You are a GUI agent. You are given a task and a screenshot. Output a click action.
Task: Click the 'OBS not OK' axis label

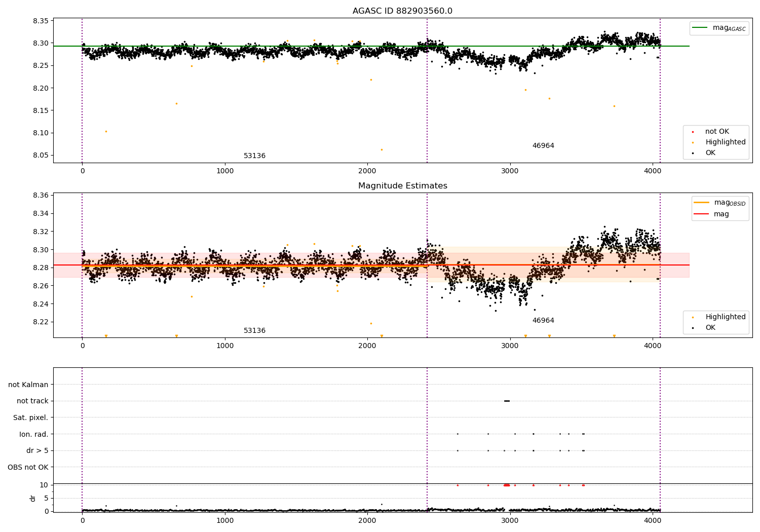(28, 467)
